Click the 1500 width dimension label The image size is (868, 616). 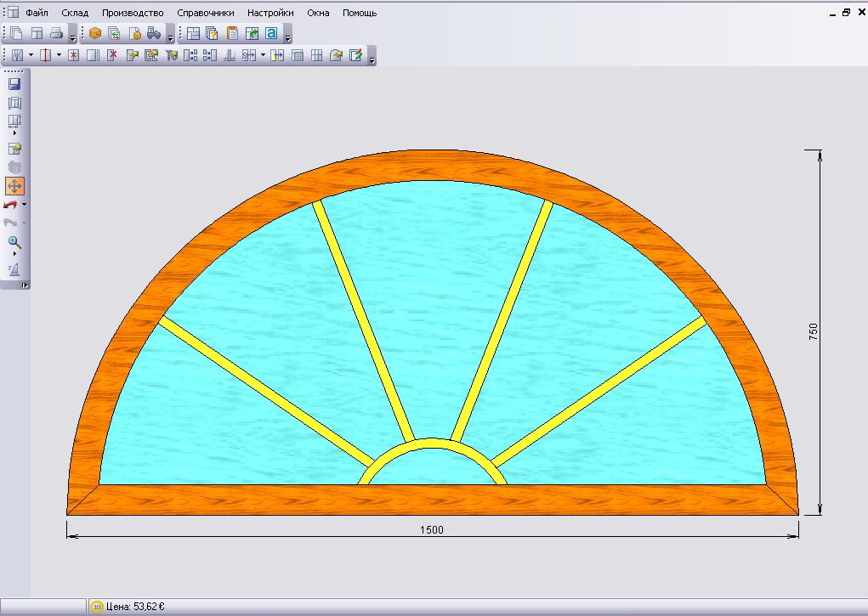432,529
